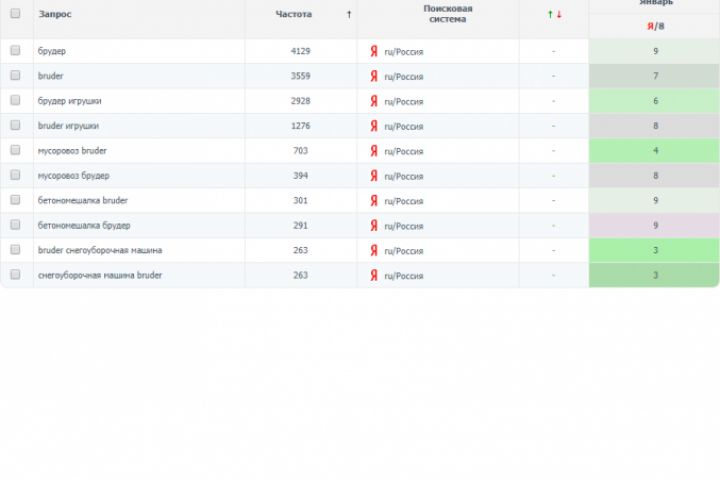Screen dimensions: 720x480
Task: Click the Yandex icon in bruder игрушки row
Action: [374, 126]
